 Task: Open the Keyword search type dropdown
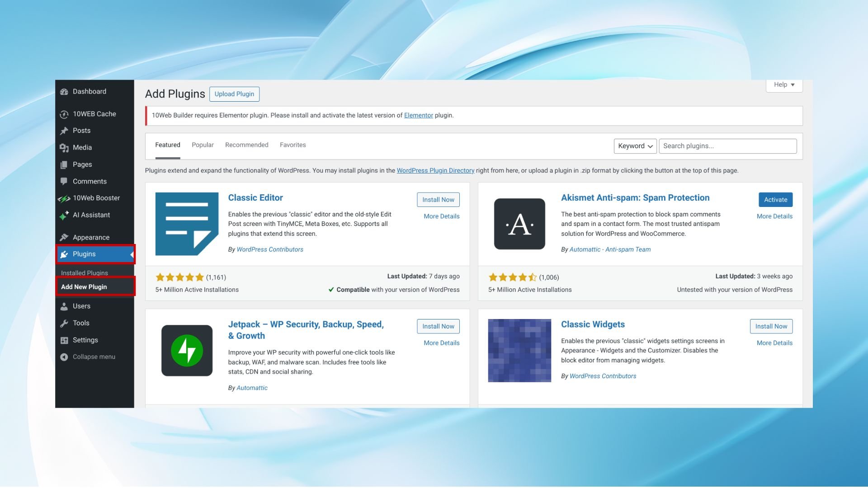pos(635,146)
